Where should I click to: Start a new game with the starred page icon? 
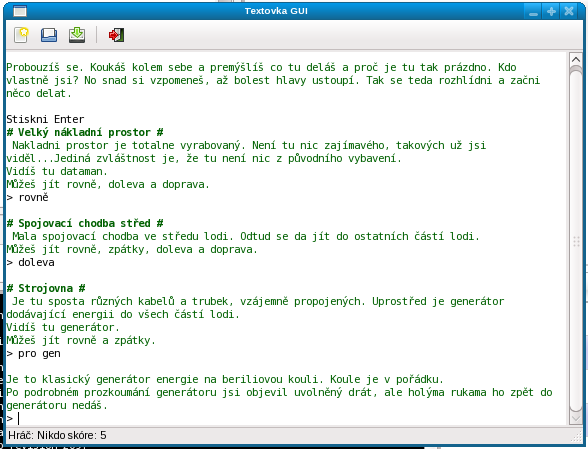point(21,35)
